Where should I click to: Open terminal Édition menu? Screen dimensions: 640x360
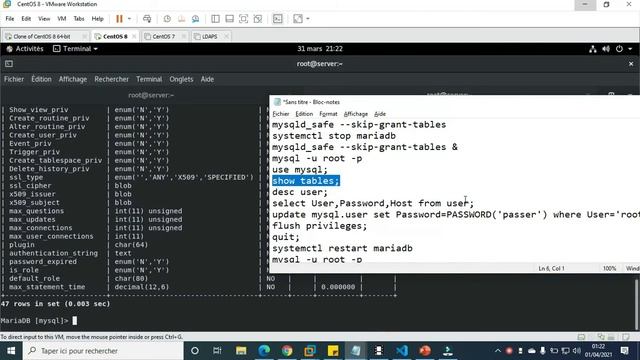click(x=41, y=79)
